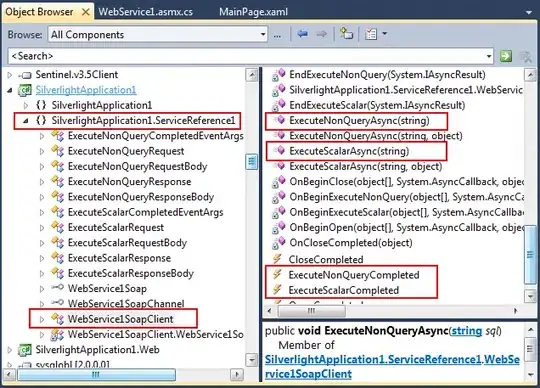This screenshot has height=388, width=540.
Task: Select the SilverlightApplication1 C# project icon
Action: tap(25, 90)
